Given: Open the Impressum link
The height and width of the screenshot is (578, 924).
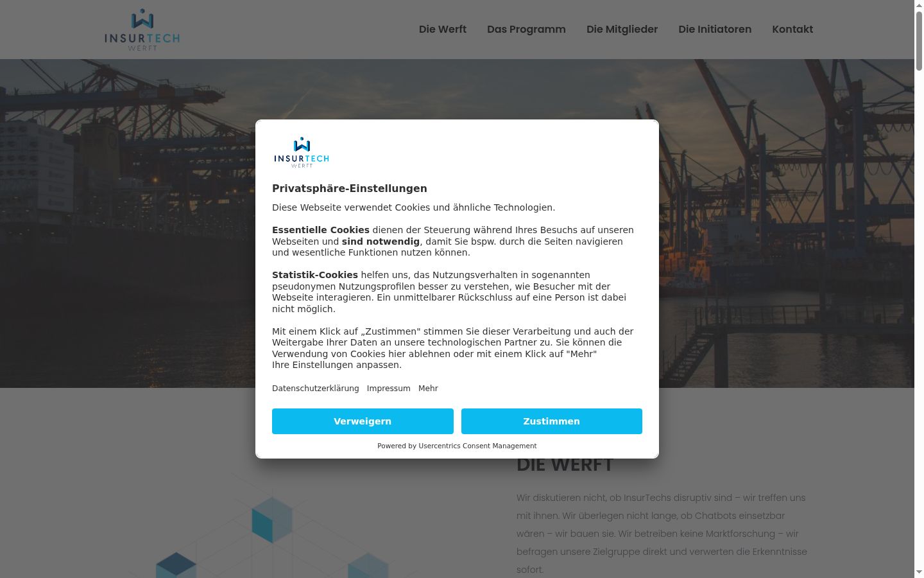Looking at the screenshot, I should [x=389, y=389].
